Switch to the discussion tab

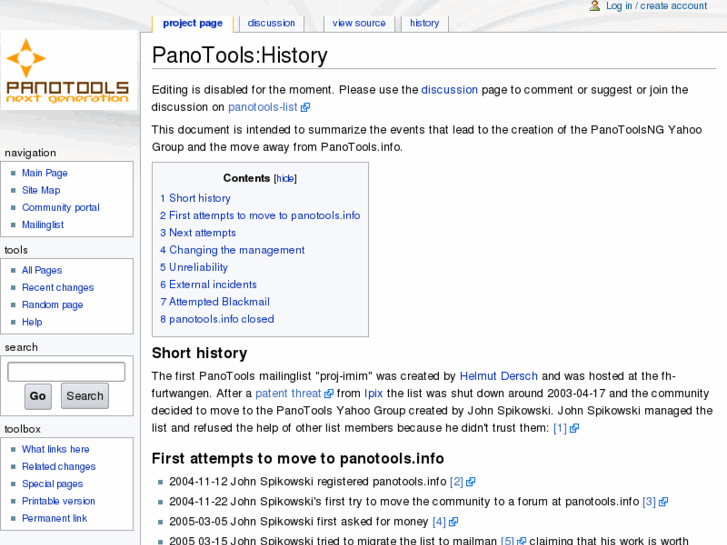click(271, 23)
